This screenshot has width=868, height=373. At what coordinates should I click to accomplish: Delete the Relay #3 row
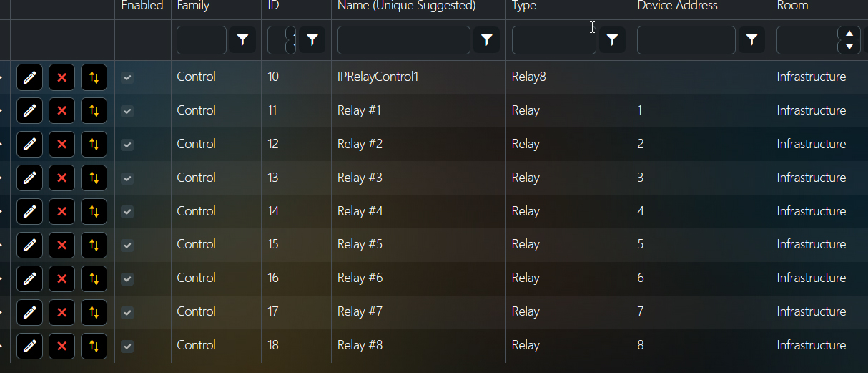(x=61, y=178)
